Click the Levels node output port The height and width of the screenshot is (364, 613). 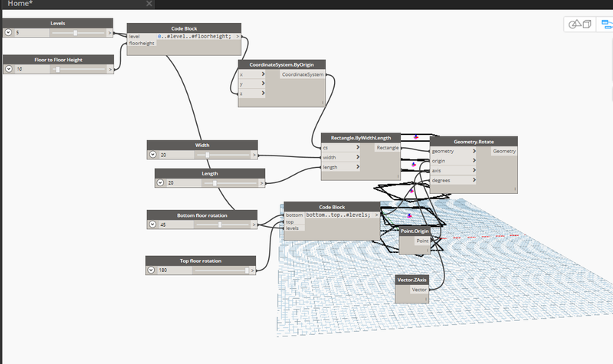(110, 33)
